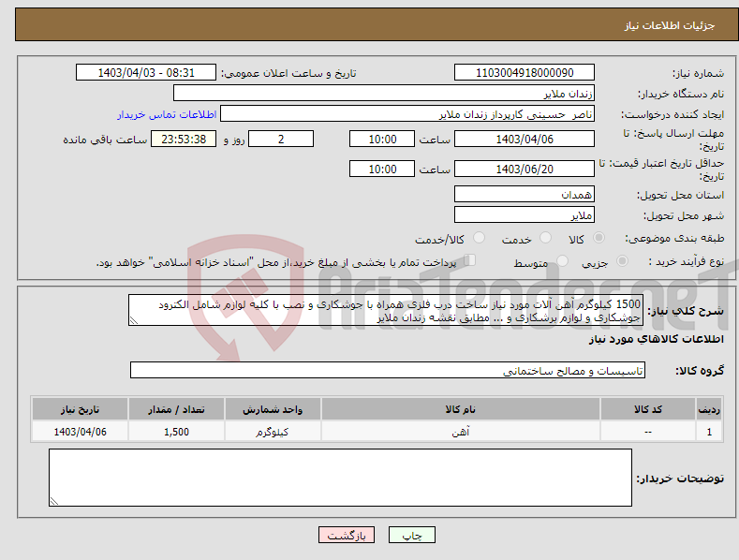Click the بازگشت (back) button
Image resolution: width=739 pixels, height=560 pixels.
pyautogui.click(x=347, y=535)
